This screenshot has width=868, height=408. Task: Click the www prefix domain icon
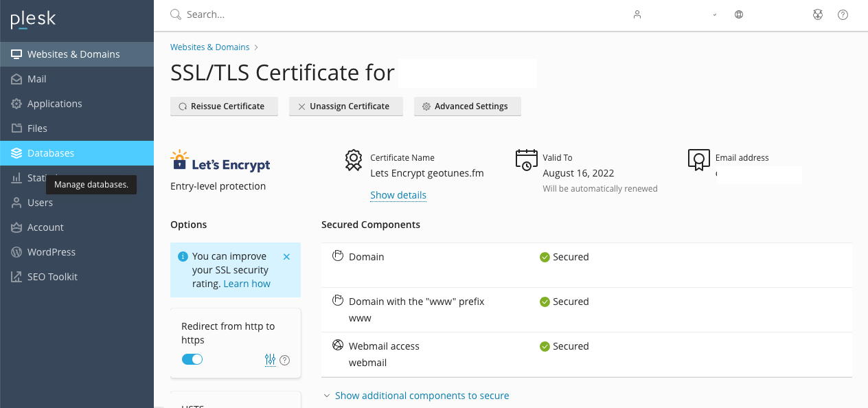[x=338, y=301]
